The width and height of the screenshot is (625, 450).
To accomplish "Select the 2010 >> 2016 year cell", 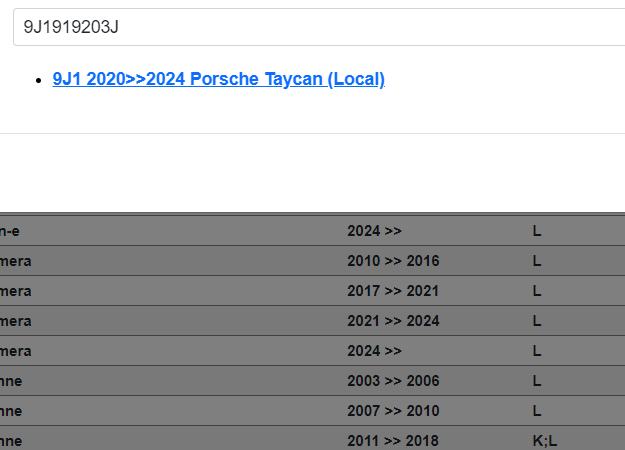I will click(393, 261).
